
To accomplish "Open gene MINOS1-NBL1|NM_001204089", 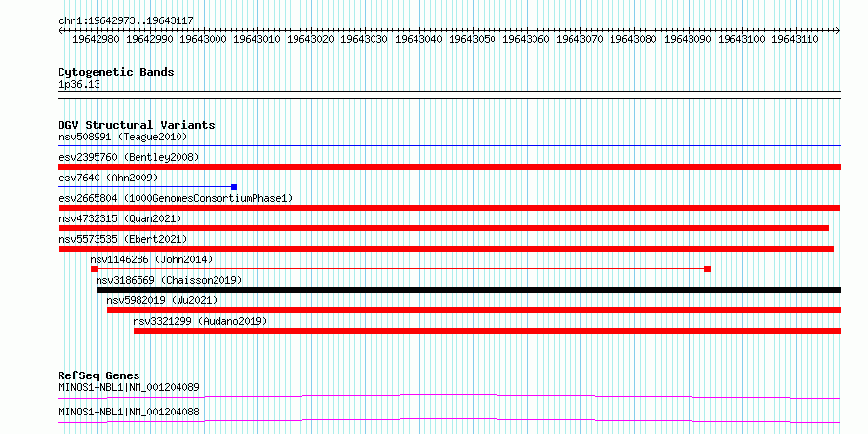I will click(129, 387).
